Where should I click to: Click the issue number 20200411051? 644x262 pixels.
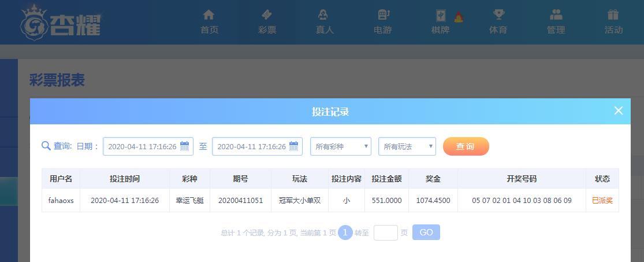click(240, 201)
